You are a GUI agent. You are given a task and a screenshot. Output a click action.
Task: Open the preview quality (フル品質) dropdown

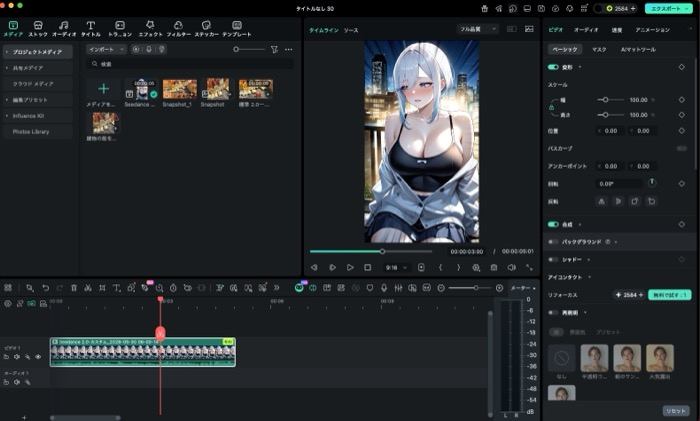pos(477,29)
